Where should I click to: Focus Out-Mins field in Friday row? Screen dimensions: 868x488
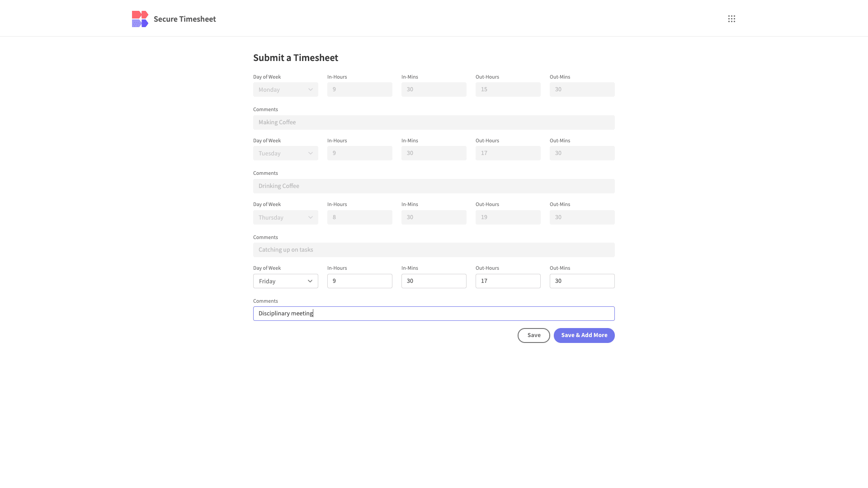[x=582, y=281]
